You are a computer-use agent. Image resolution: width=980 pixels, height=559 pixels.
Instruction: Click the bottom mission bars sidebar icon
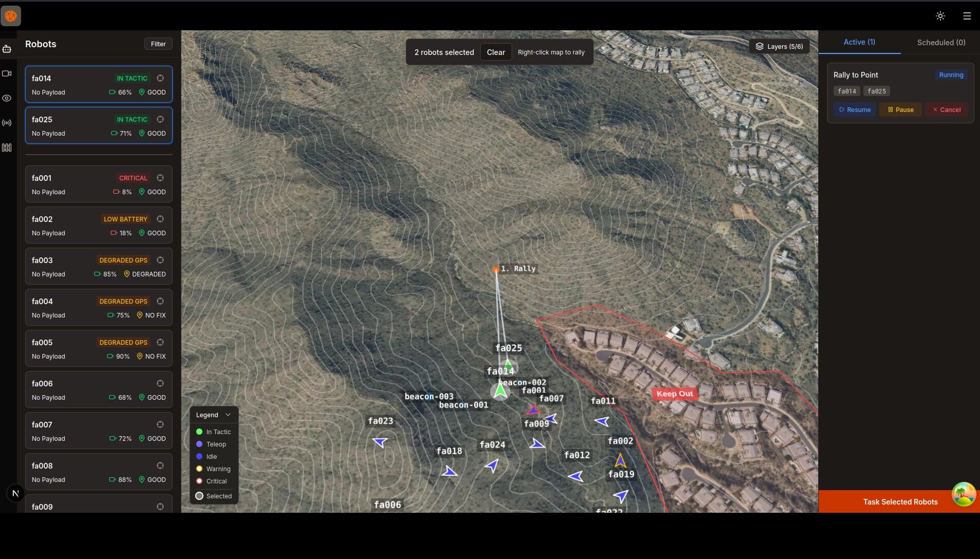pos(7,148)
